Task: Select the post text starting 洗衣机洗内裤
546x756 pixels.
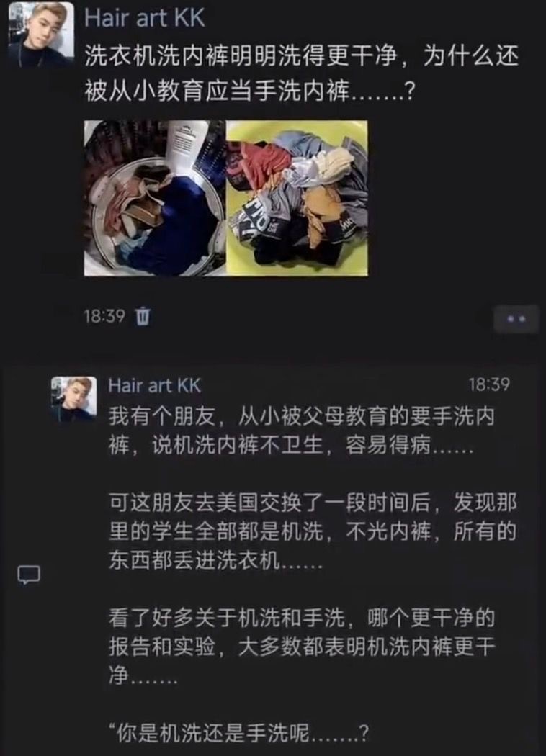Action: 302,72
